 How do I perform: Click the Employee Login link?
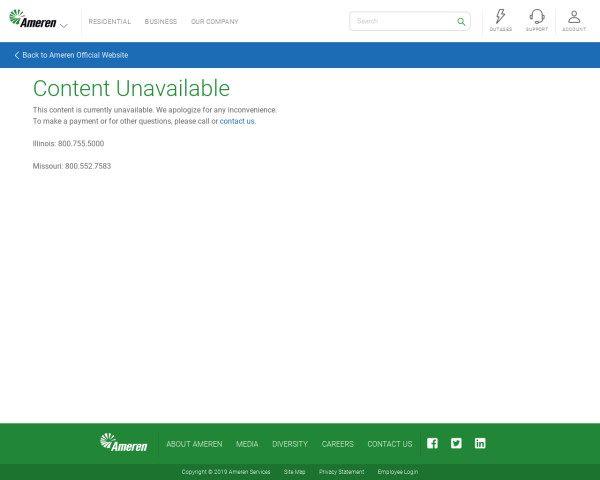397,472
